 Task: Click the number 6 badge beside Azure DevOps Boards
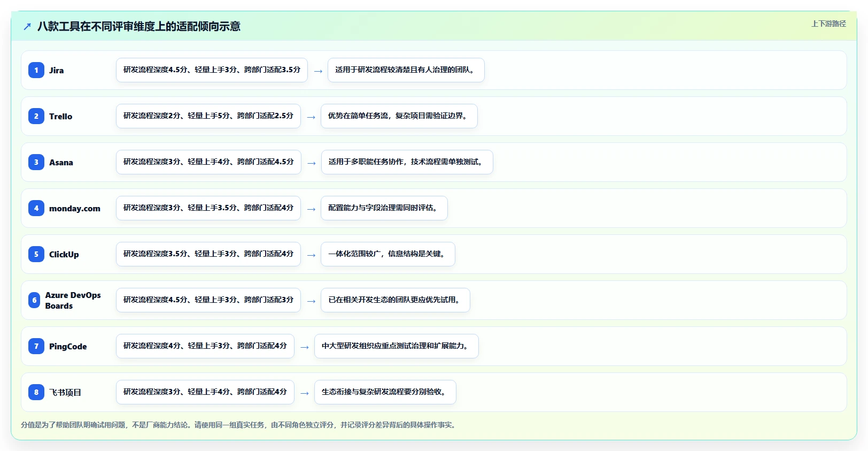pos(34,300)
